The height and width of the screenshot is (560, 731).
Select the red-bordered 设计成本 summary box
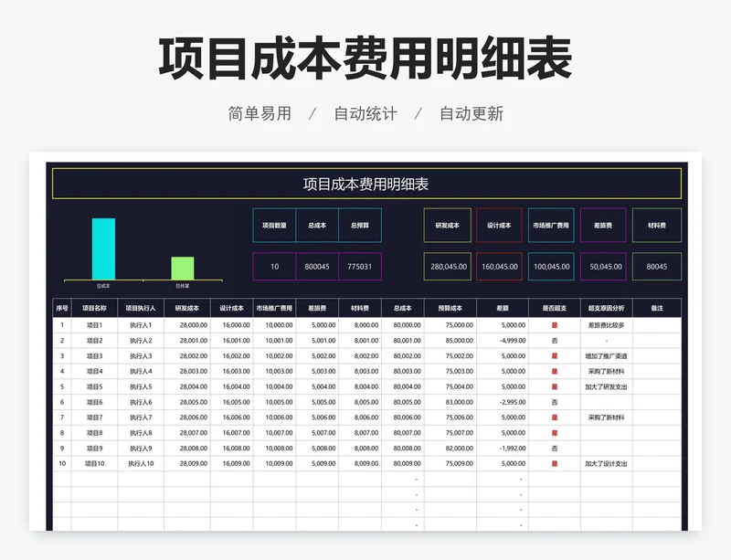coord(499,226)
